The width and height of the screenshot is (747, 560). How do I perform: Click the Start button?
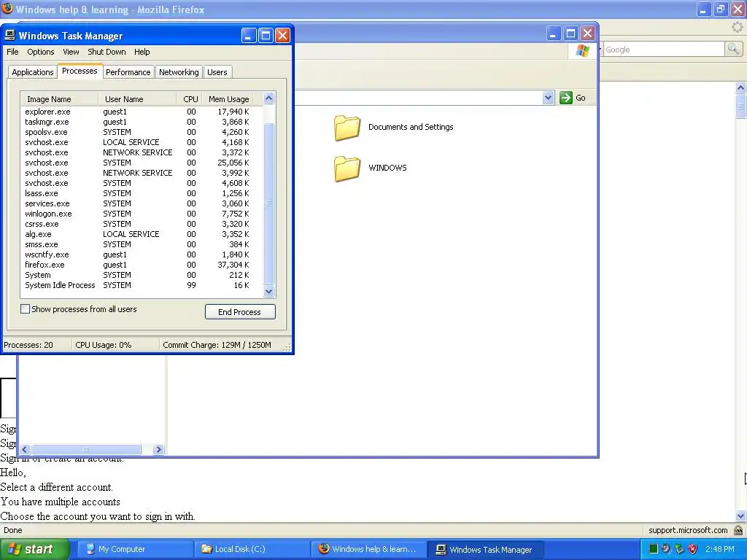[34, 549]
